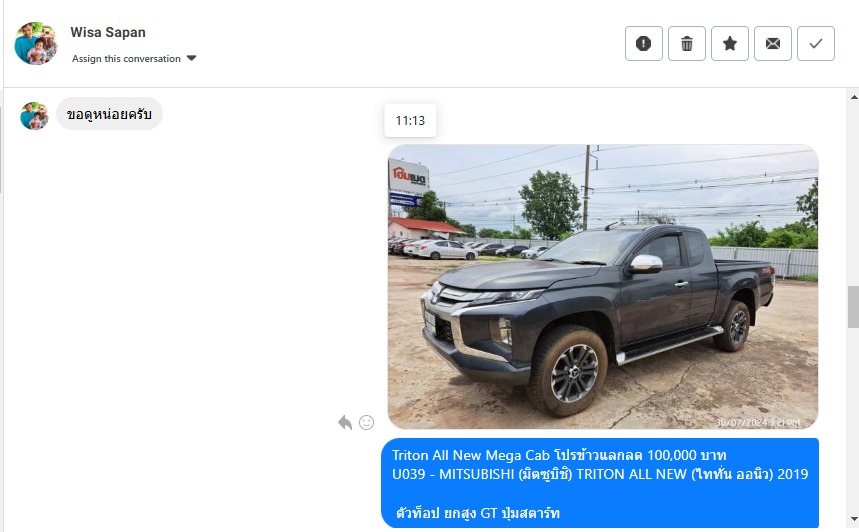
Task: Click scrollbar down arrow in chat
Action: tap(854, 518)
